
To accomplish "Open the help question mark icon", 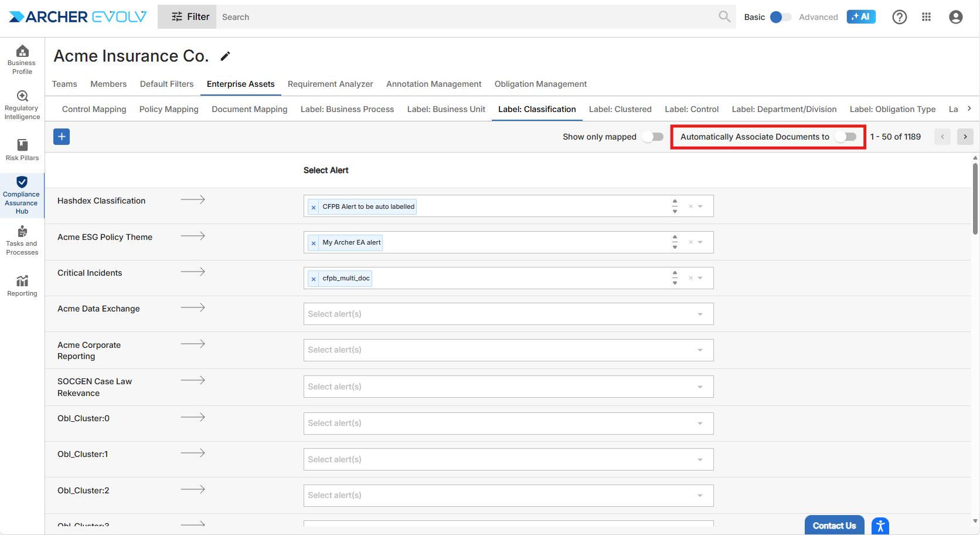I will (899, 17).
